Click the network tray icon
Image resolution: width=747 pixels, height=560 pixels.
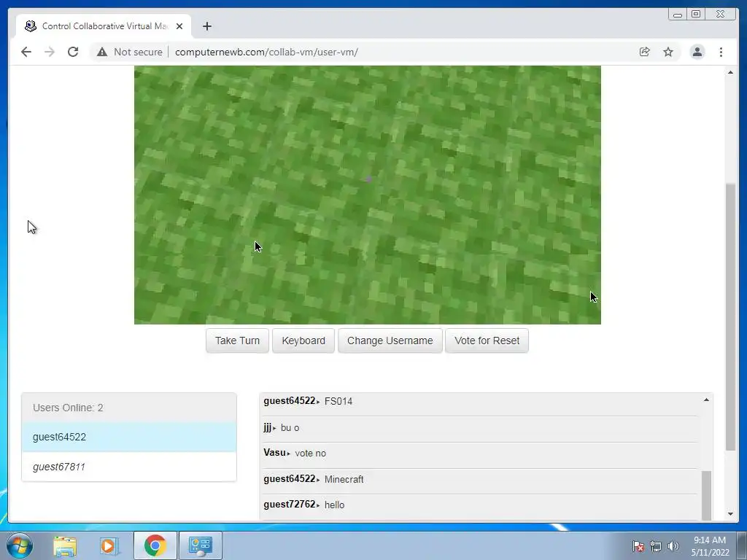pos(656,546)
